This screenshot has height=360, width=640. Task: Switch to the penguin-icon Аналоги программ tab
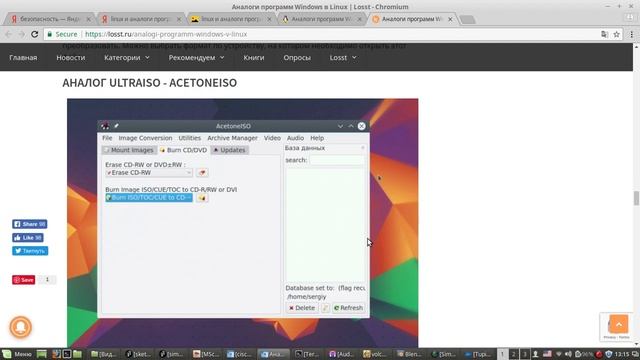[322, 19]
